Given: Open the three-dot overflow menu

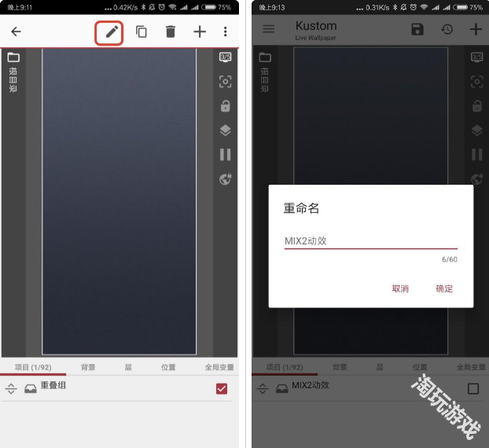Looking at the screenshot, I should [x=226, y=32].
